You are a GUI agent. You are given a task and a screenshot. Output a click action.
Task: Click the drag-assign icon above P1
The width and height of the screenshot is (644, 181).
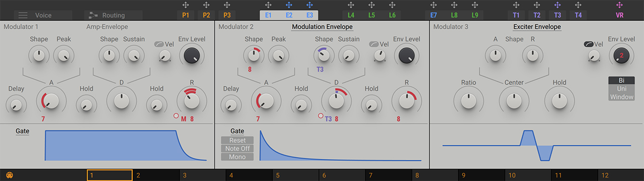pos(186,5)
